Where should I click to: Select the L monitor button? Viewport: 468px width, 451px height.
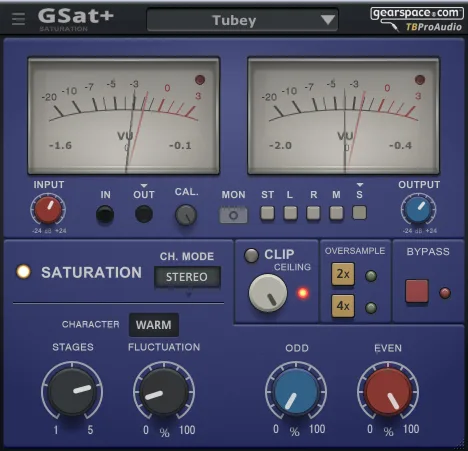[x=290, y=213]
